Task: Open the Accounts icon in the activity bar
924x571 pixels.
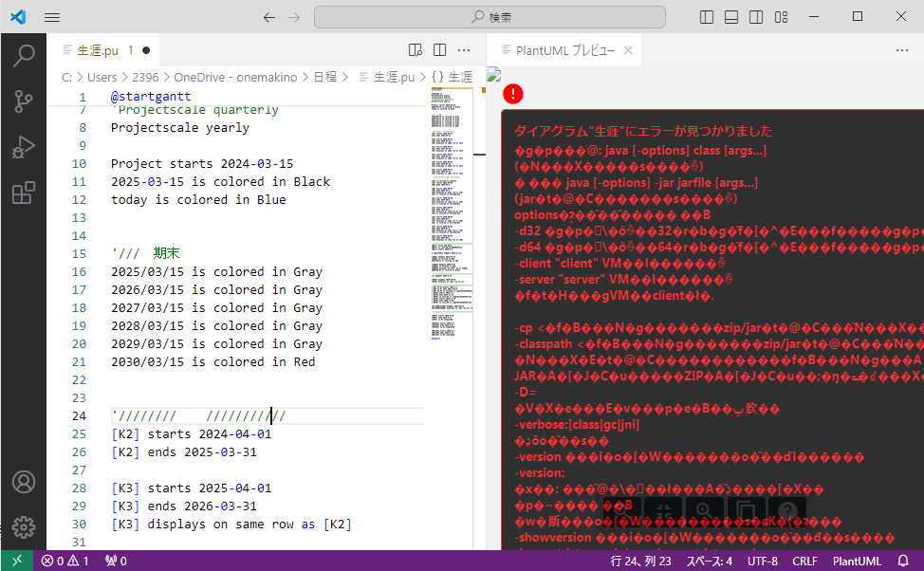Action: pos(23,482)
